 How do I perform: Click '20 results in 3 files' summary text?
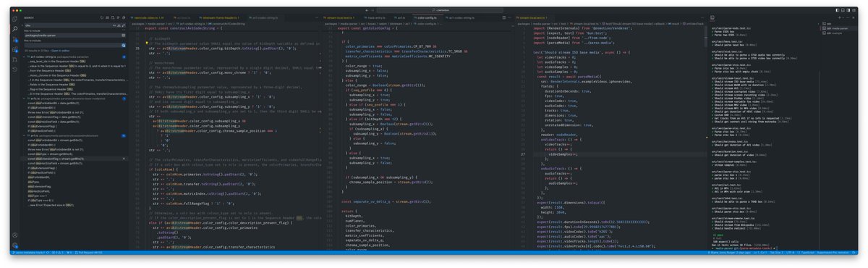click(x=37, y=51)
